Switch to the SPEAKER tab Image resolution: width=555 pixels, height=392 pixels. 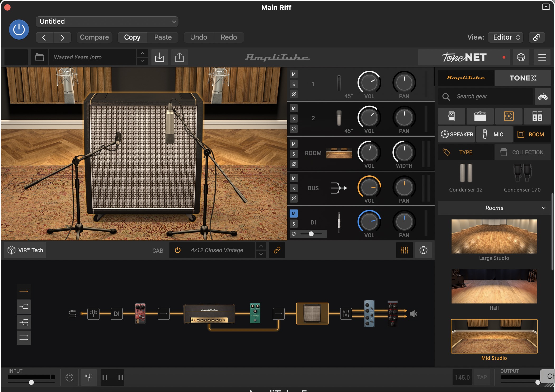click(x=457, y=135)
